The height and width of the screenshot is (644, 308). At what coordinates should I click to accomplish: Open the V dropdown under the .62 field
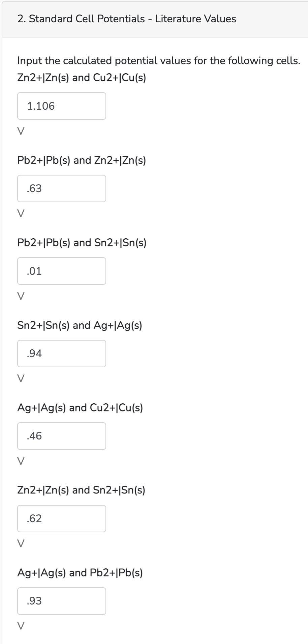20,543
